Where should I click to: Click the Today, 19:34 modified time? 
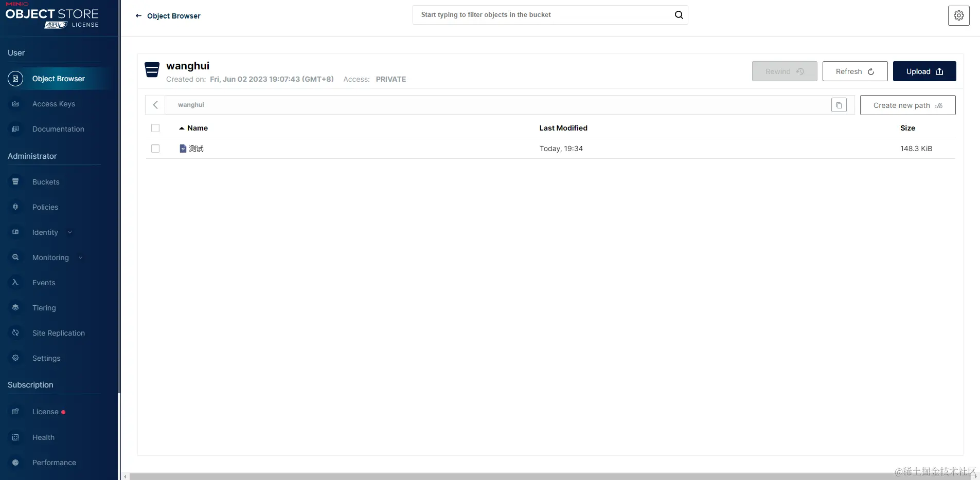pyautogui.click(x=561, y=149)
